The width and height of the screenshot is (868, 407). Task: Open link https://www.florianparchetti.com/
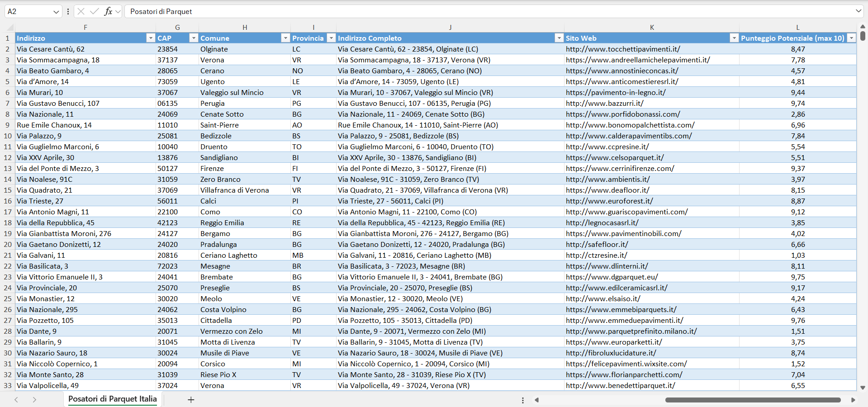coord(624,374)
